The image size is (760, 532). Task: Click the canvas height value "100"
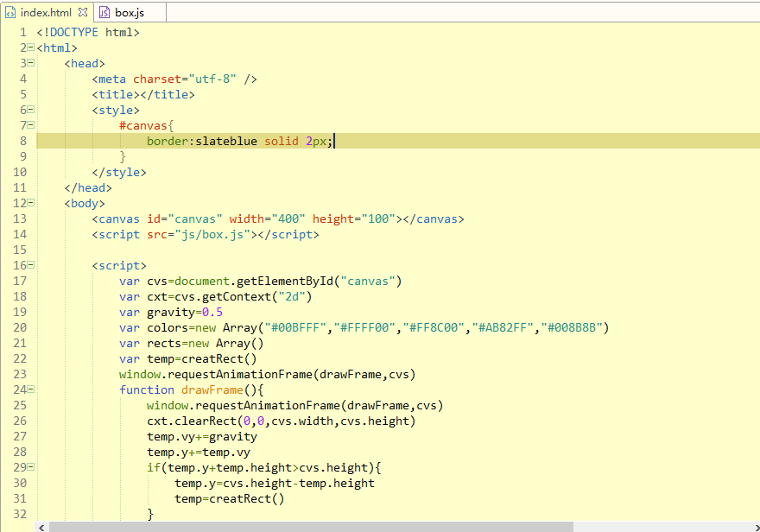[378, 219]
